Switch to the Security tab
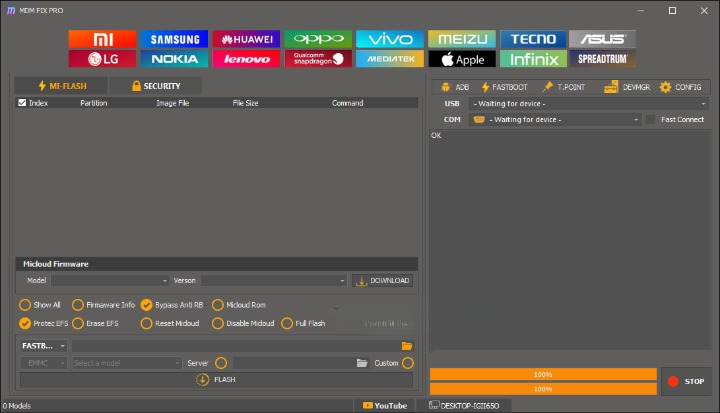This screenshot has height=413, width=720. pos(155,86)
